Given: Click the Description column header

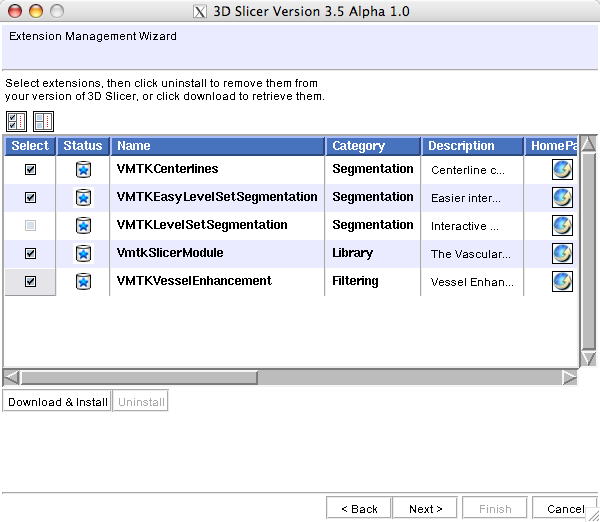Looking at the screenshot, I should [472, 146].
